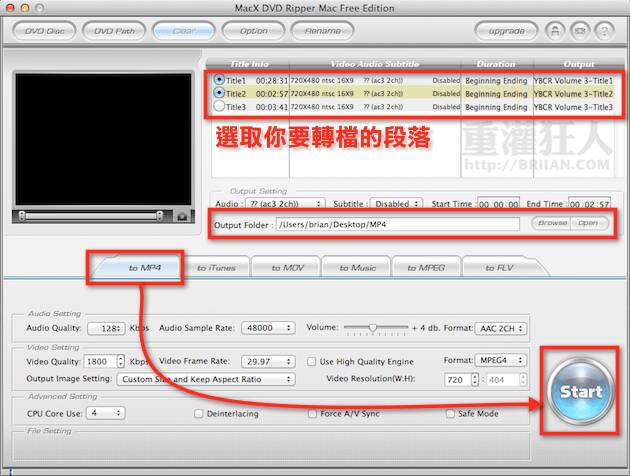The width and height of the screenshot is (630, 476).
Task: Take a snapshot with the camera icon
Action: [x=182, y=217]
